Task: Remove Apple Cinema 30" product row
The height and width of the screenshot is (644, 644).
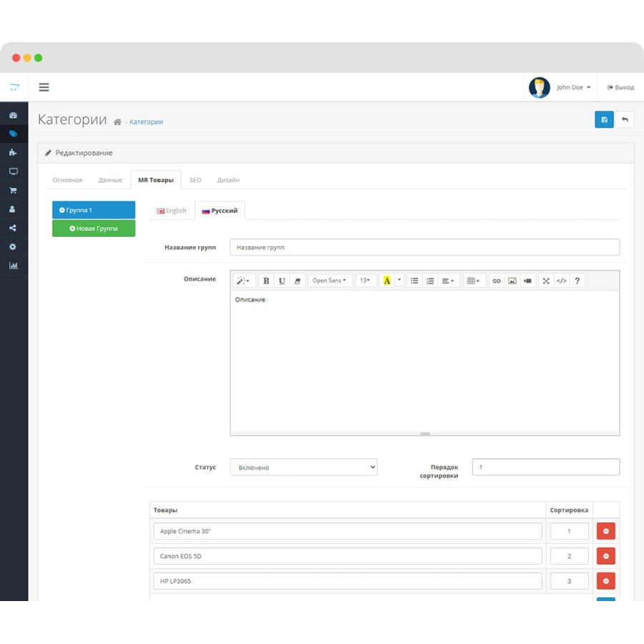Action: coord(606,531)
